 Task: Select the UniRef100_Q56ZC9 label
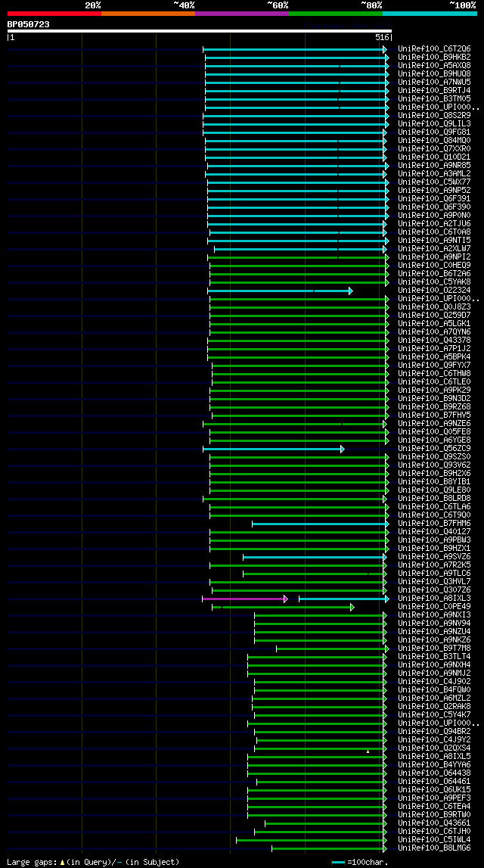click(x=434, y=449)
